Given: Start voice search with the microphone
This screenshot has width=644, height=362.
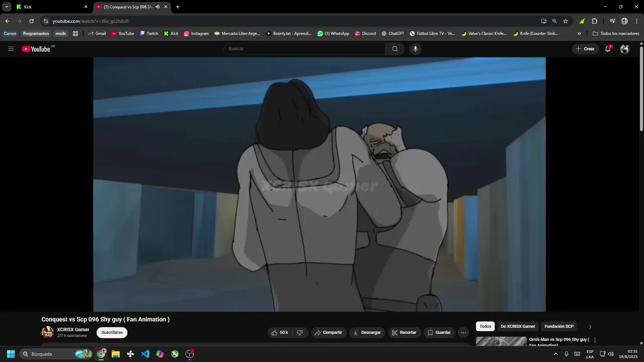Looking at the screenshot, I should [x=415, y=49].
